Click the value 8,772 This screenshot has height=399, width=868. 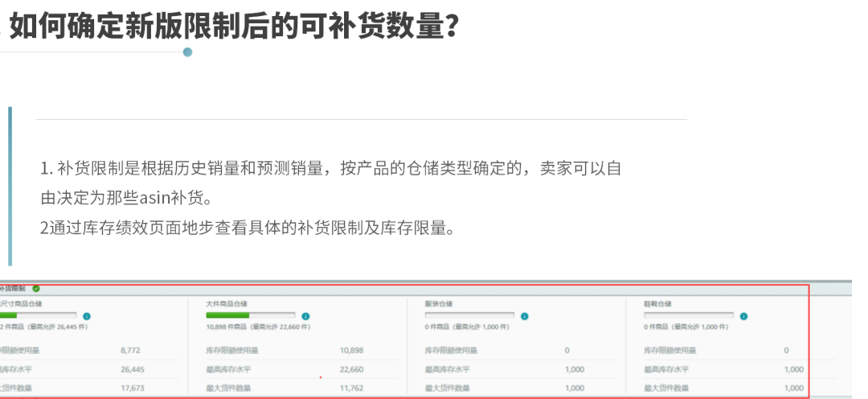[130, 350]
